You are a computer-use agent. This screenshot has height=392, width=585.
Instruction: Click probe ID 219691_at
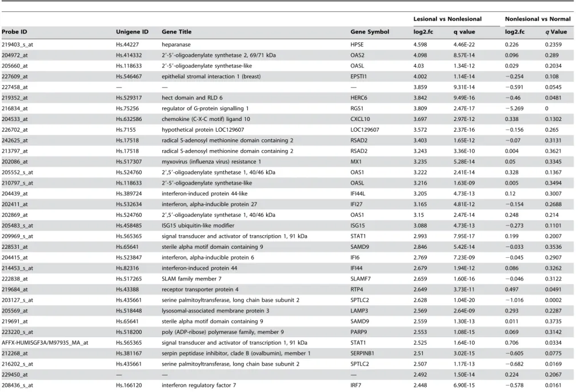pyautogui.click(x=14, y=322)
